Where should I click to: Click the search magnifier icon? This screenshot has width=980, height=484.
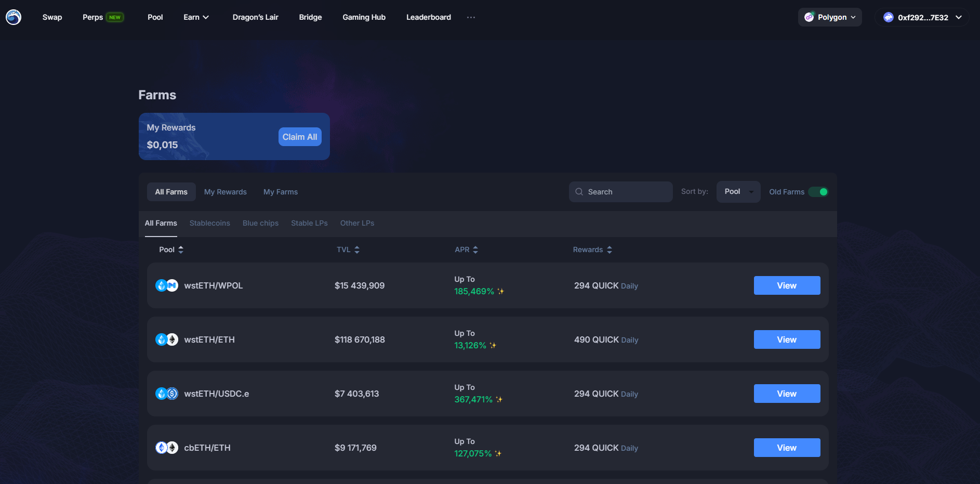[x=579, y=192]
